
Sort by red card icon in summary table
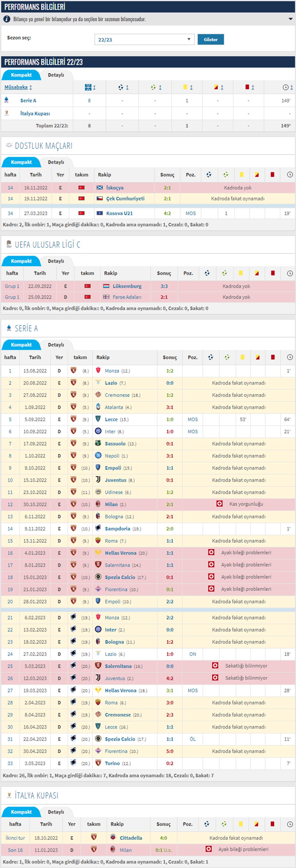[249, 87]
